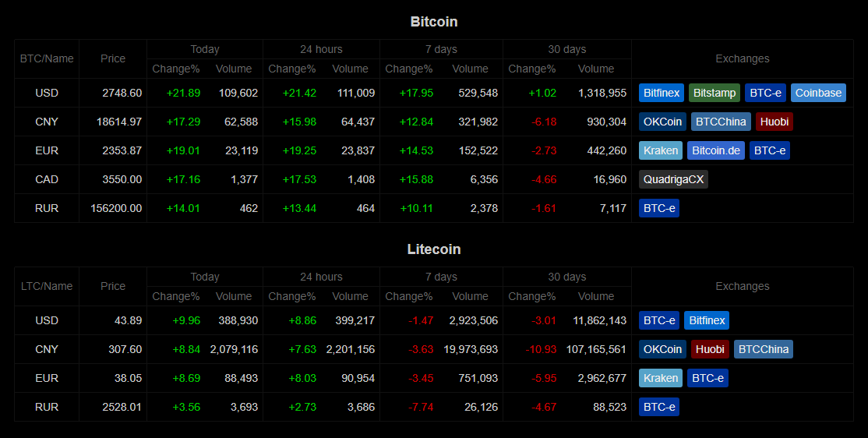Open Bitfinex badge in Litecoin USD row
The width and height of the screenshot is (868, 438).
click(x=707, y=320)
